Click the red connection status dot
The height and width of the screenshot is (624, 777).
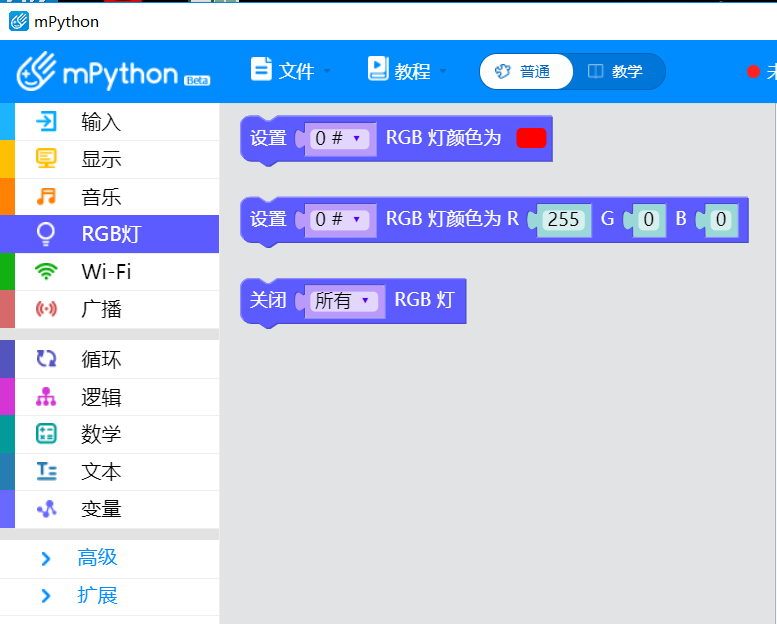(753, 72)
